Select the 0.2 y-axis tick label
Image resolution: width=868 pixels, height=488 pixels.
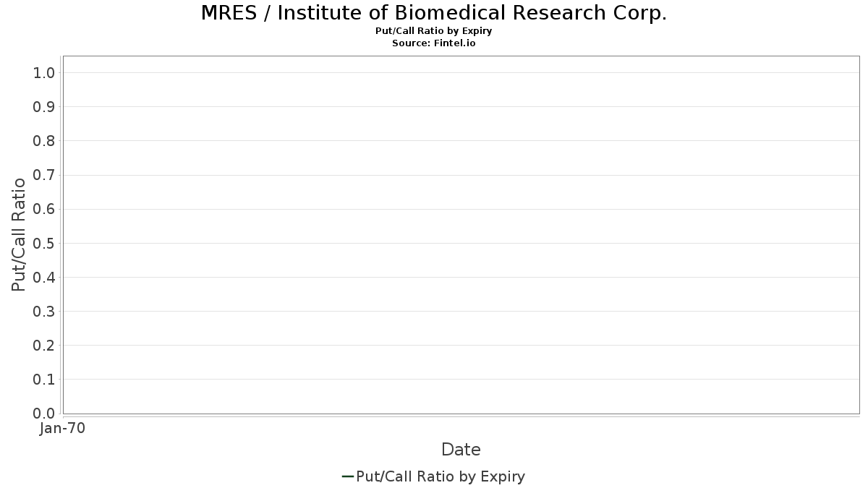pyautogui.click(x=44, y=346)
